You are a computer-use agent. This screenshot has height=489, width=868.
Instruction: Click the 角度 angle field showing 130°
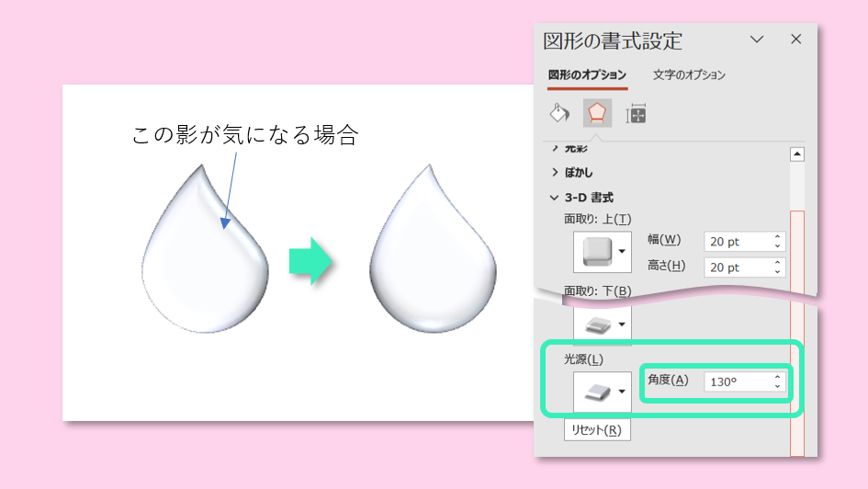click(x=736, y=381)
